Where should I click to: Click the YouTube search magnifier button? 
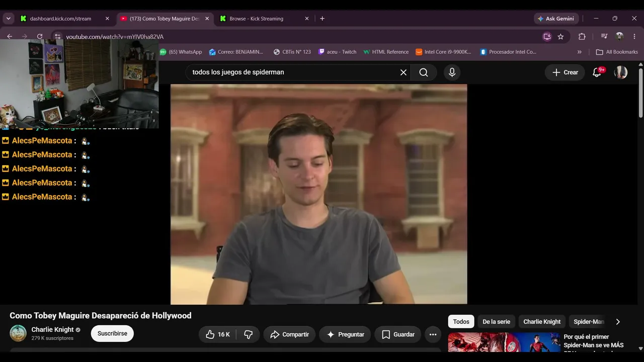(424, 72)
